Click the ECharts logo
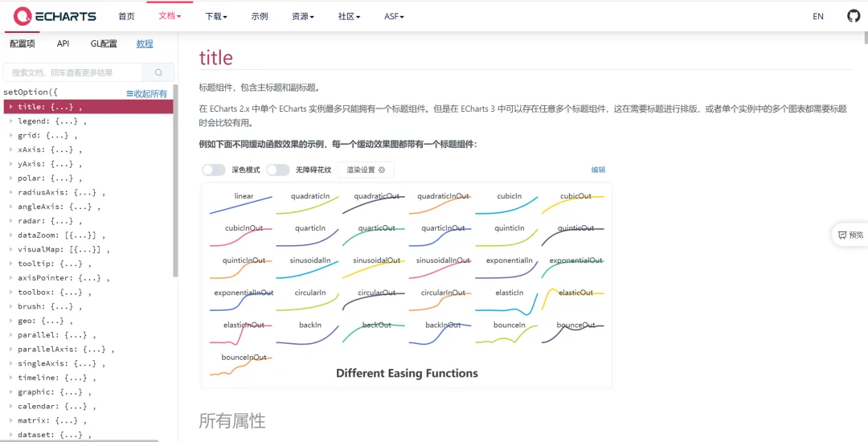The width and height of the screenshot is (868, 442). 55,16
